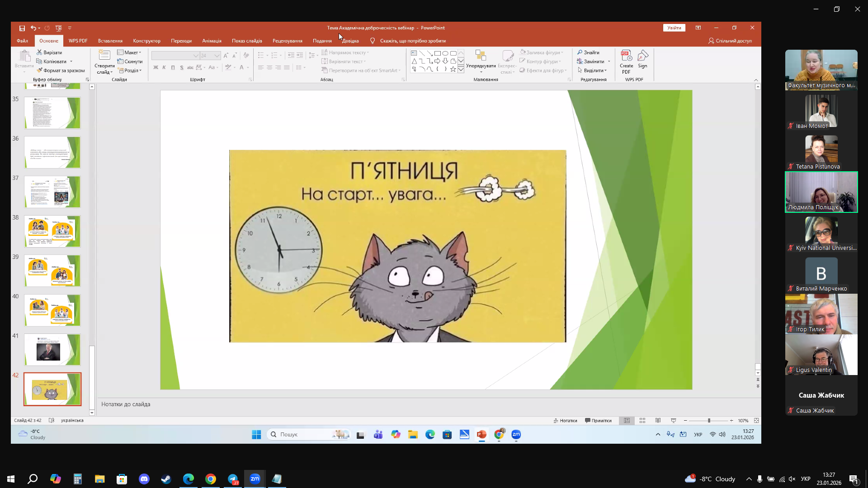Click the clear formatting eraser icon
The image size is (868, 488).
[x=246, y=56]
